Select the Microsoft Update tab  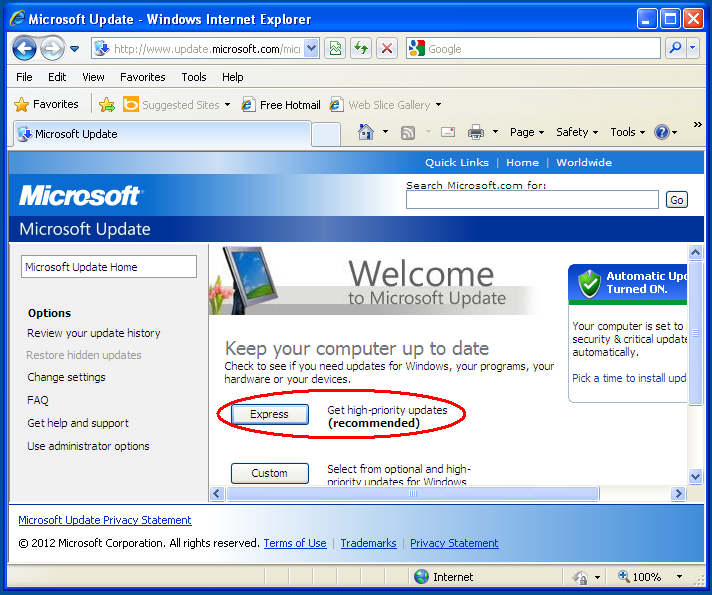click(x=163, y=134)
